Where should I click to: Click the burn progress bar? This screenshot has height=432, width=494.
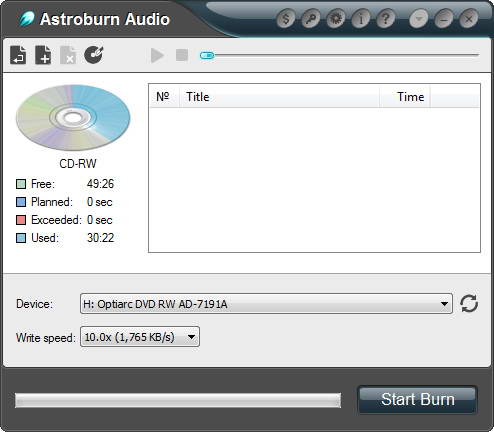tap(178, 400)
